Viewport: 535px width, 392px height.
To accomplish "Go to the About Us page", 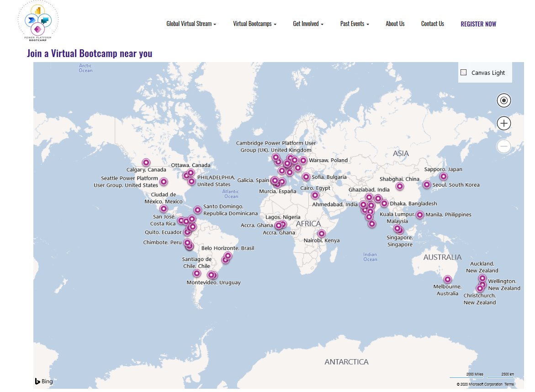I will (395, 24).
